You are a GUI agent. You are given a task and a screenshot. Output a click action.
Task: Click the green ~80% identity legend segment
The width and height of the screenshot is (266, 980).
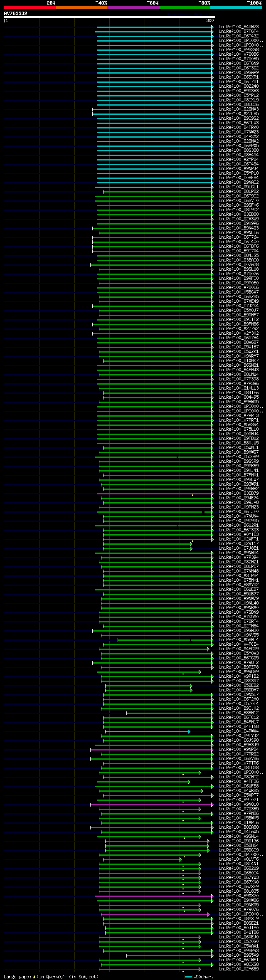pos(184,7)
